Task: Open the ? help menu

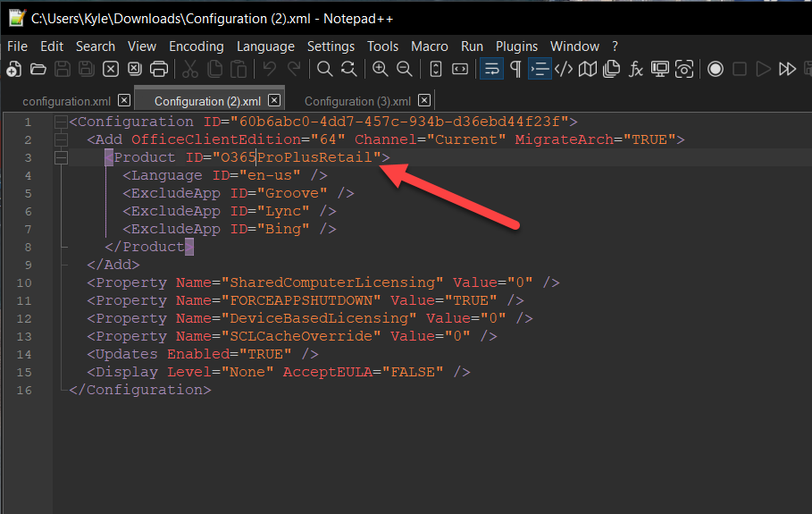Action: coord(615,46)
